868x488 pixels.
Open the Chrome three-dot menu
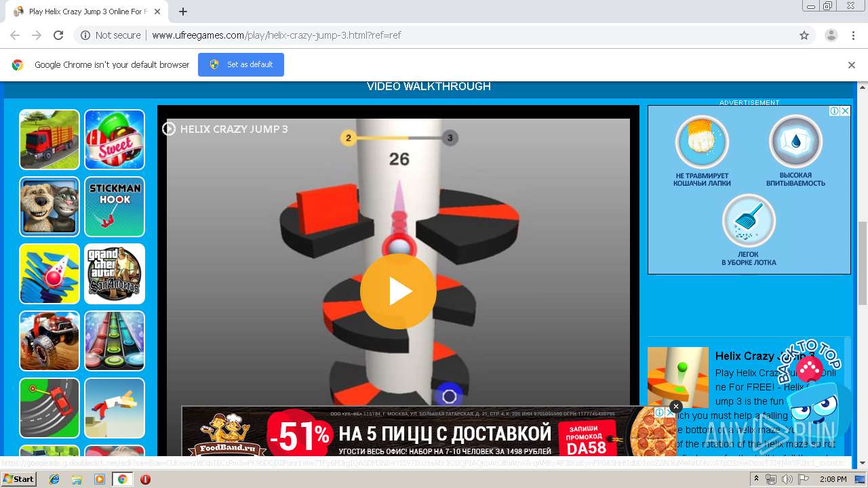click(x=853, y=35)
